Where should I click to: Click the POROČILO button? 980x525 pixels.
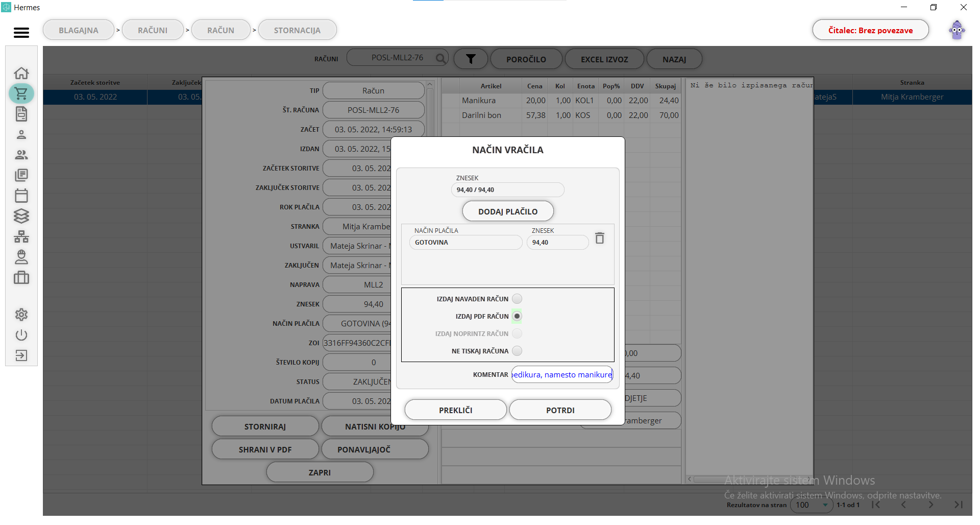click(x=526, y=59)
